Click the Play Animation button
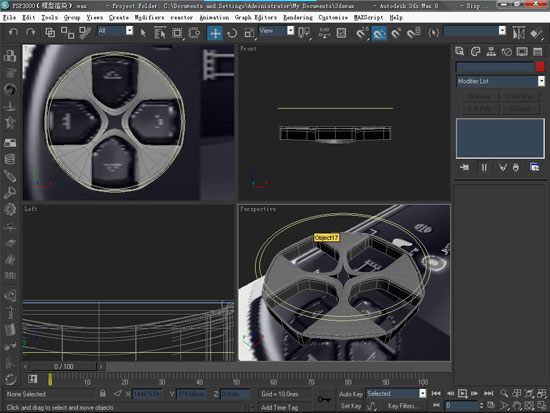The image size is (550, 413). (x=462, y=393)
